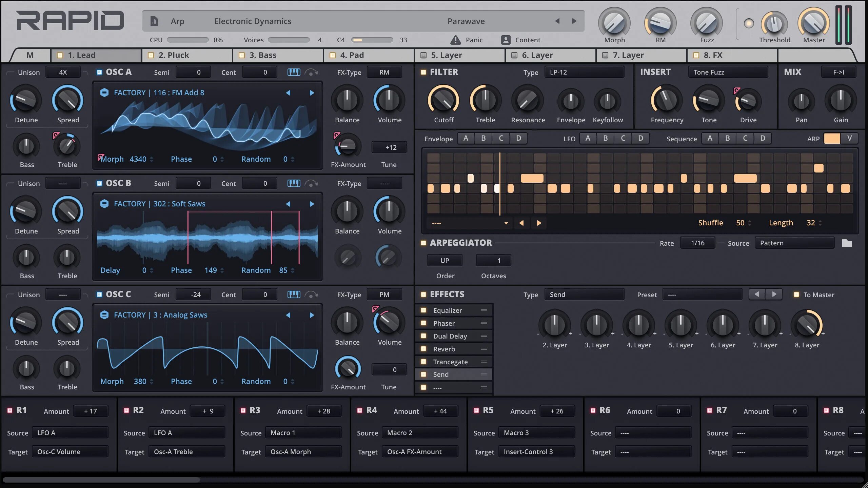
Task: Open OSC C wavetable list icon
Action: [104, 315]
